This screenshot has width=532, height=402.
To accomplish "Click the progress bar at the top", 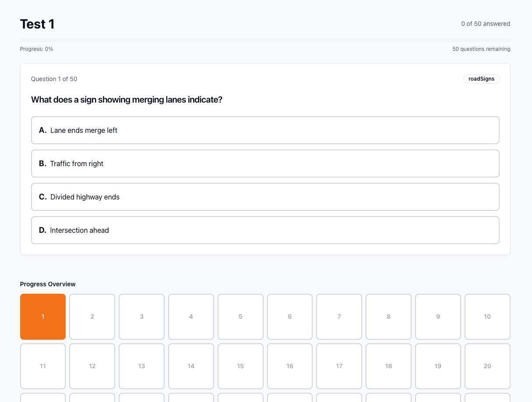I will pos(265,40).
